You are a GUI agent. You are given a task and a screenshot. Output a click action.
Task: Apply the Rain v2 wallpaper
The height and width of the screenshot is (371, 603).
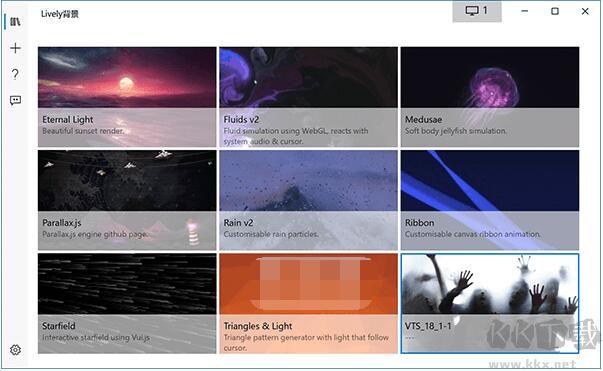[308, 200]
